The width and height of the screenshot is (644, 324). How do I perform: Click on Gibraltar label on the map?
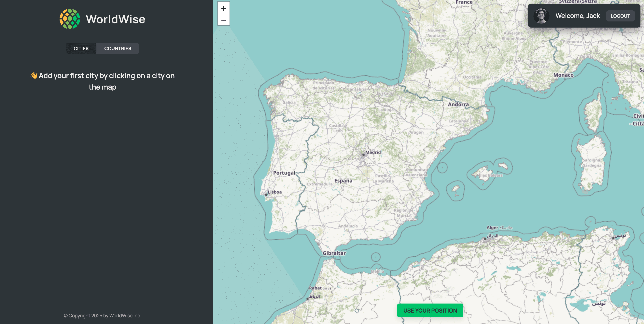coord(334,253)
